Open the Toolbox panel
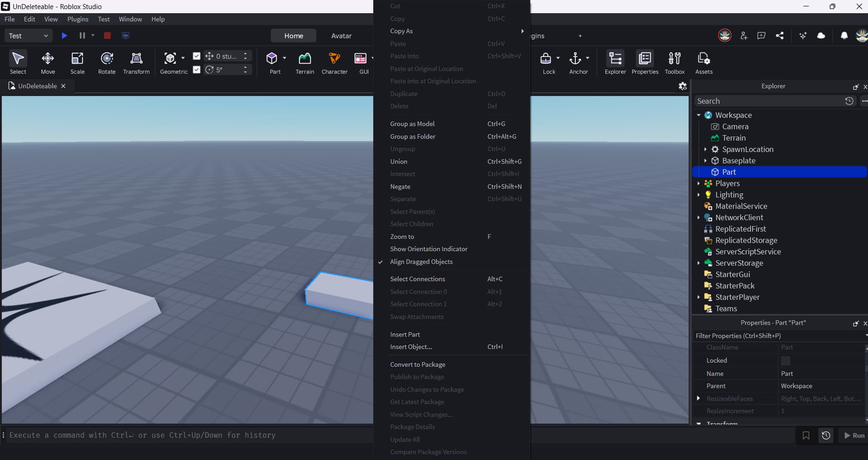 click(x=675, y=63)
